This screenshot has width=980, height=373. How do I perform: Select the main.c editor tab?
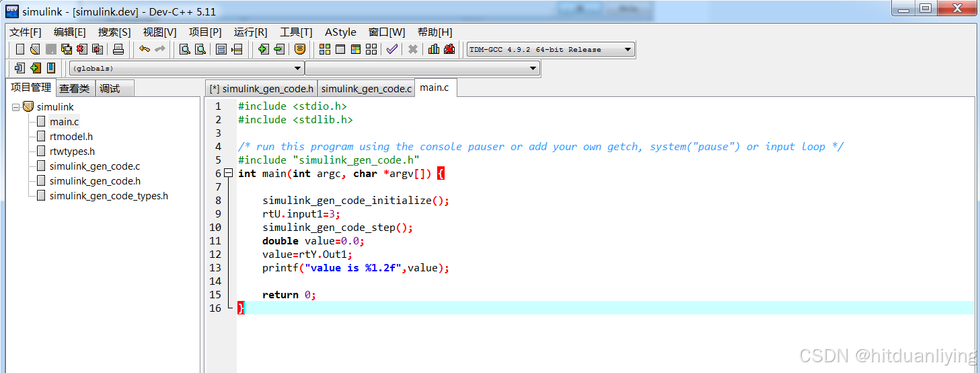pyautogui.click(x=435, y=88)
